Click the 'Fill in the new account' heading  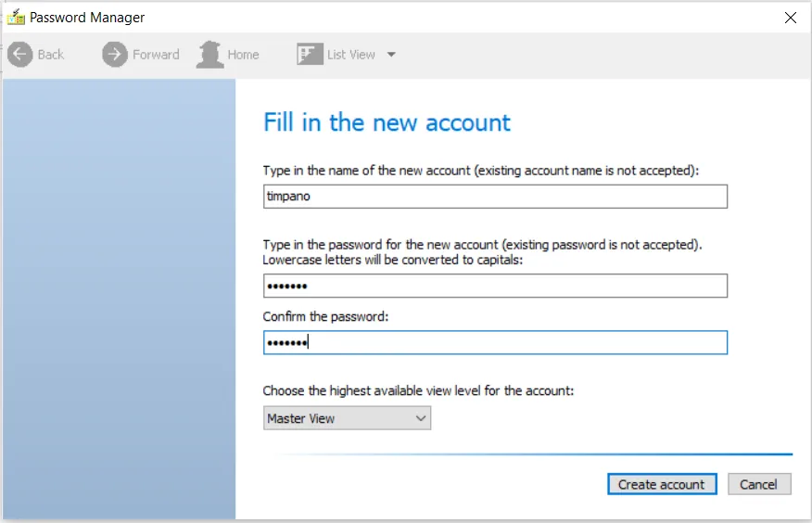[387, 122]
